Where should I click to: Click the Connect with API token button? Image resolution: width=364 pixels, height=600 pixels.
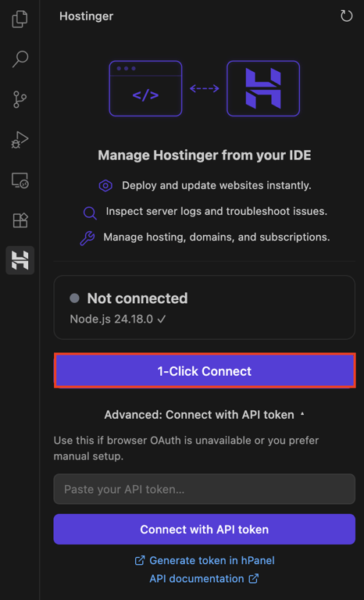click(x=205, y=529)
